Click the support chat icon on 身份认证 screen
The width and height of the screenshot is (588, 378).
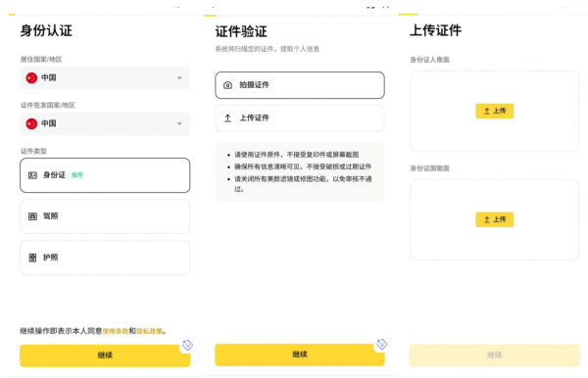pyautogui.click(x=187, y=345)
